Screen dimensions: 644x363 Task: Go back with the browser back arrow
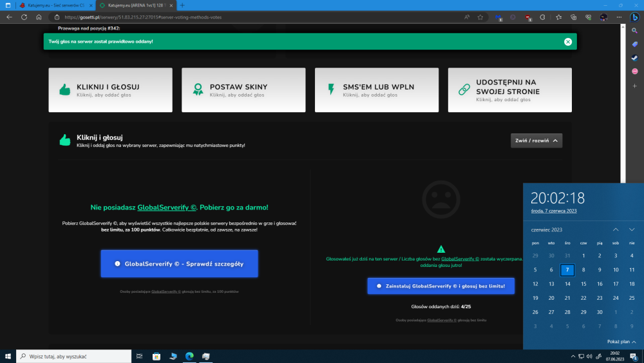(9, 17)
